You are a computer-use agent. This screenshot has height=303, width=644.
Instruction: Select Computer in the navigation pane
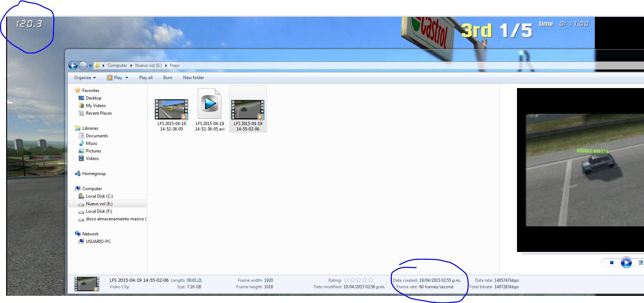point(92,189)
